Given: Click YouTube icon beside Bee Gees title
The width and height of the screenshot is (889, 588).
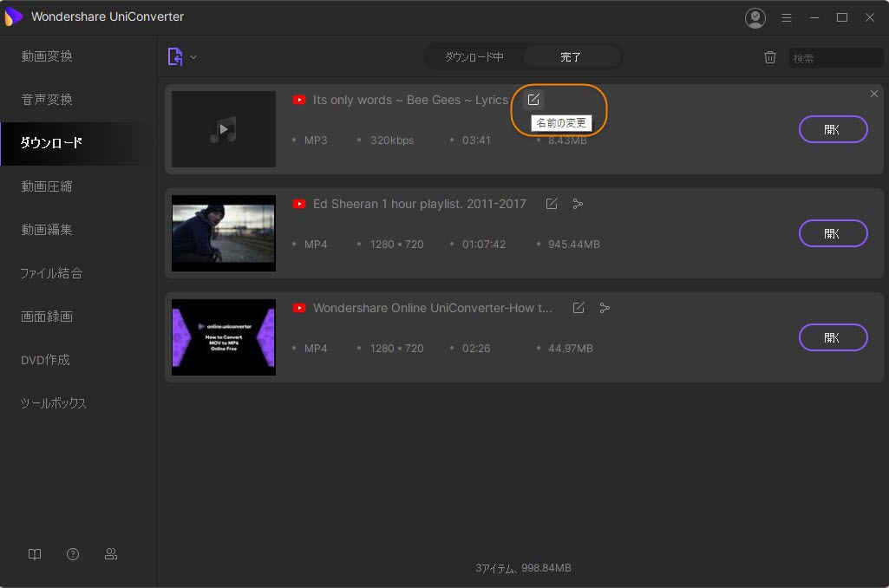Looking at the screenshot, I should point(298,100).
